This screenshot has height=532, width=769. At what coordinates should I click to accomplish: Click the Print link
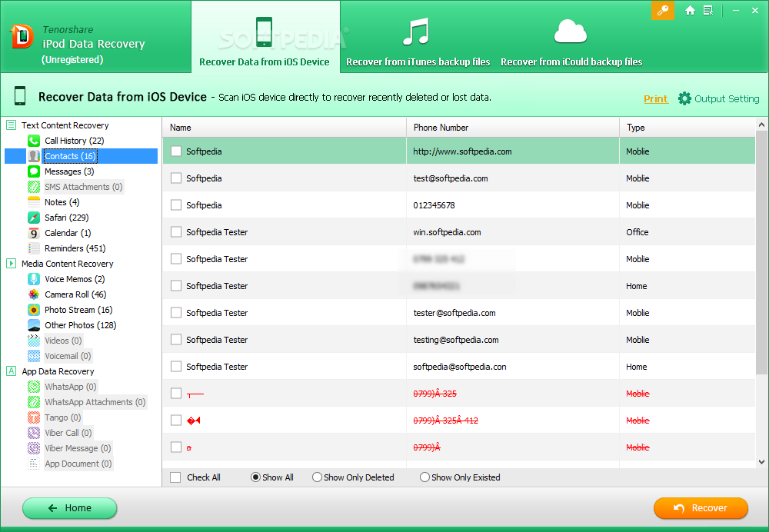tap(656, 98)
